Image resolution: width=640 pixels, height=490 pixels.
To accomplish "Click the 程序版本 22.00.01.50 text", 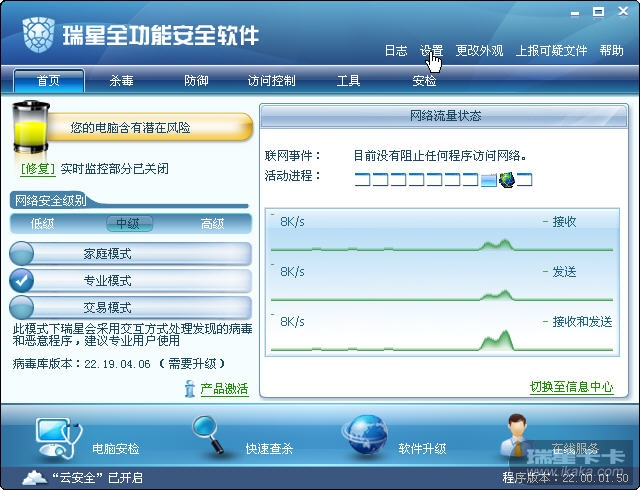I will click(x=565, y=477).
